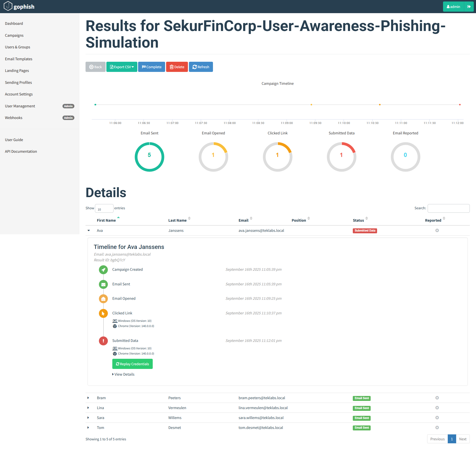Click the Submitted Data donut chart
476x451 pixels.
[x=341, y=157]
